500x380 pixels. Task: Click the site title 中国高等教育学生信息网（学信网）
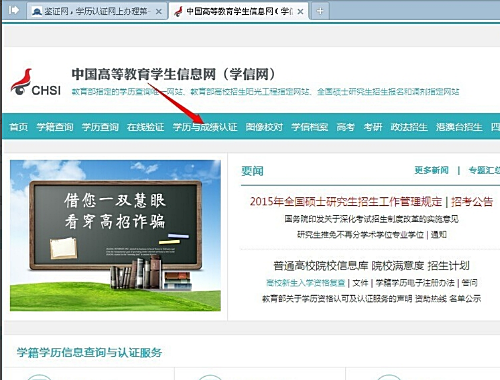point(173,74)
